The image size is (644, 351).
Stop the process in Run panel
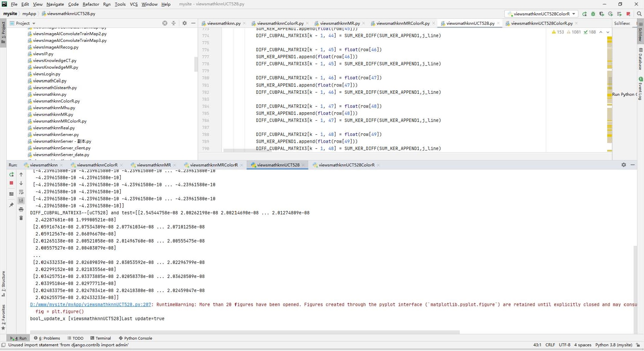coord(11,183)
